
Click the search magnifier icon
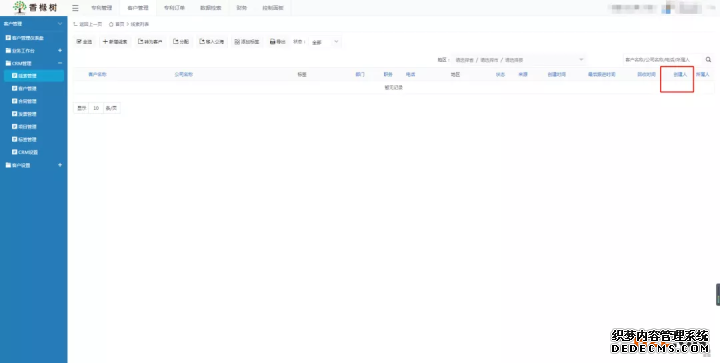coord(709,60)
